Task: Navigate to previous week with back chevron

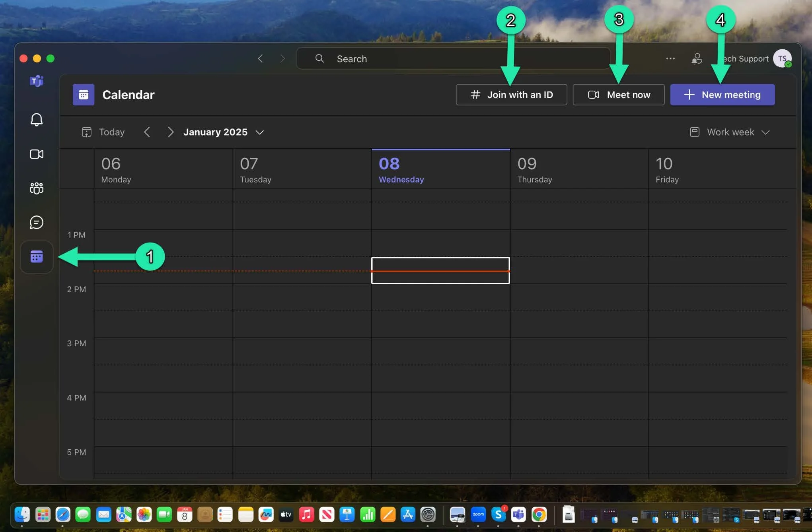Action: 147,132
